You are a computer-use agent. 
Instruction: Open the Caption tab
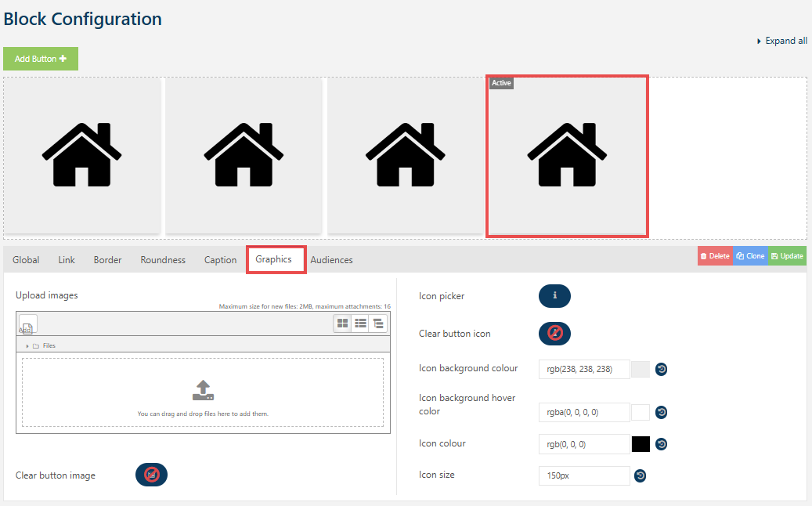pyautogui.click(x=220, y=260)
